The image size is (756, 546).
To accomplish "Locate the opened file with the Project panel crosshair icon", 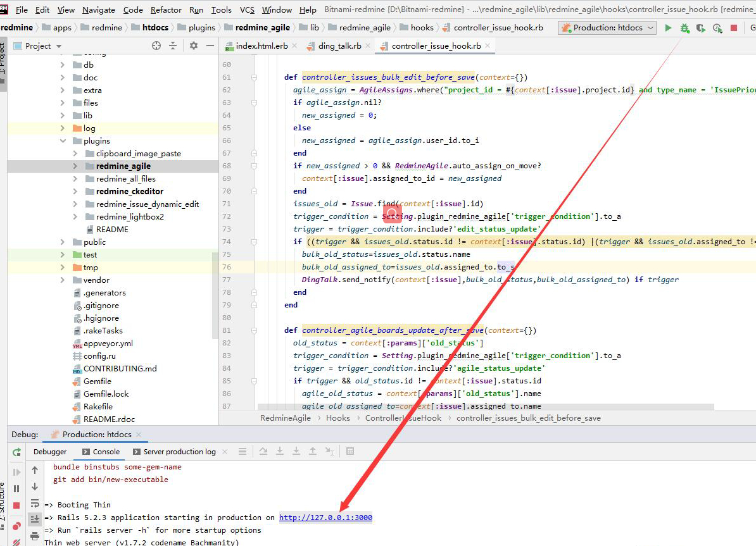I will 156,46.
